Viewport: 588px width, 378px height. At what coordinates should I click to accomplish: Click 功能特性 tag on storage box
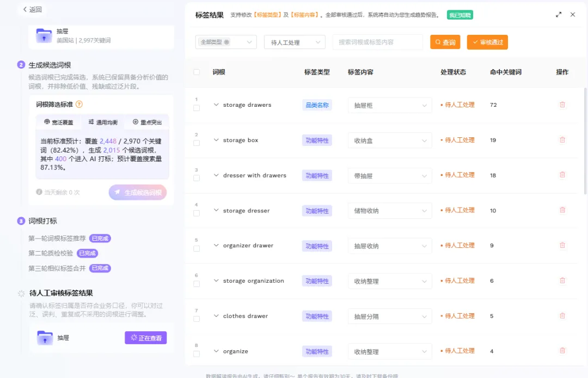pos(317,140)
